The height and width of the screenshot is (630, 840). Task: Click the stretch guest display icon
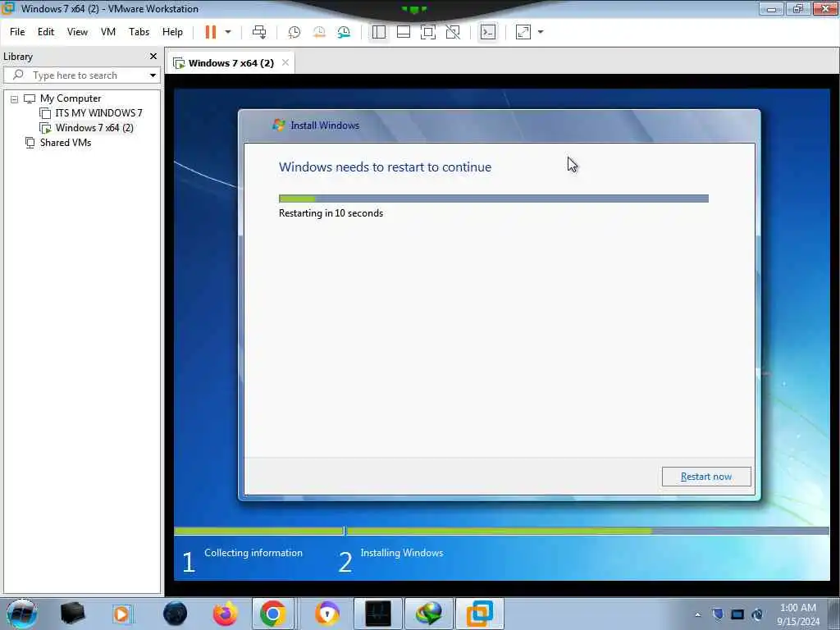[x=523, y=32]
